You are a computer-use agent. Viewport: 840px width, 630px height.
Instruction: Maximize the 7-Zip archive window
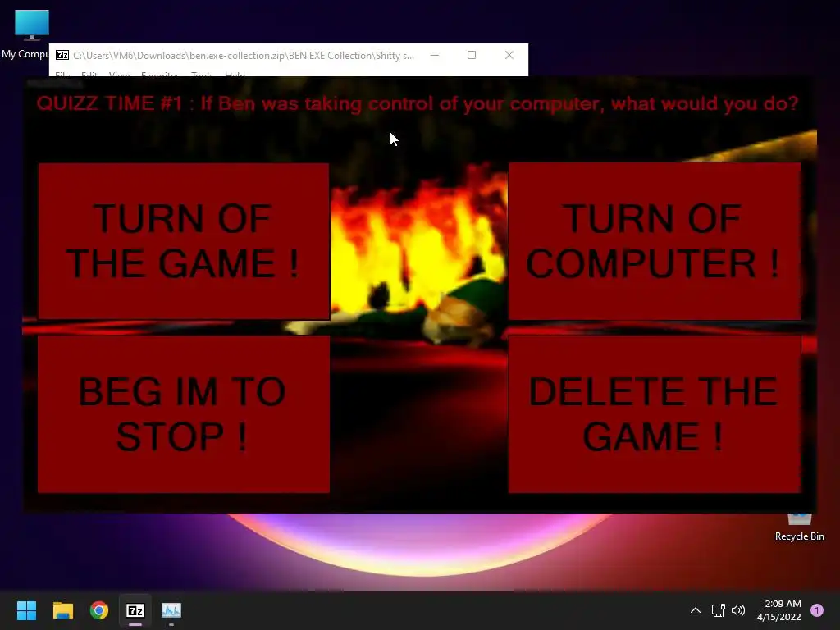472,55
